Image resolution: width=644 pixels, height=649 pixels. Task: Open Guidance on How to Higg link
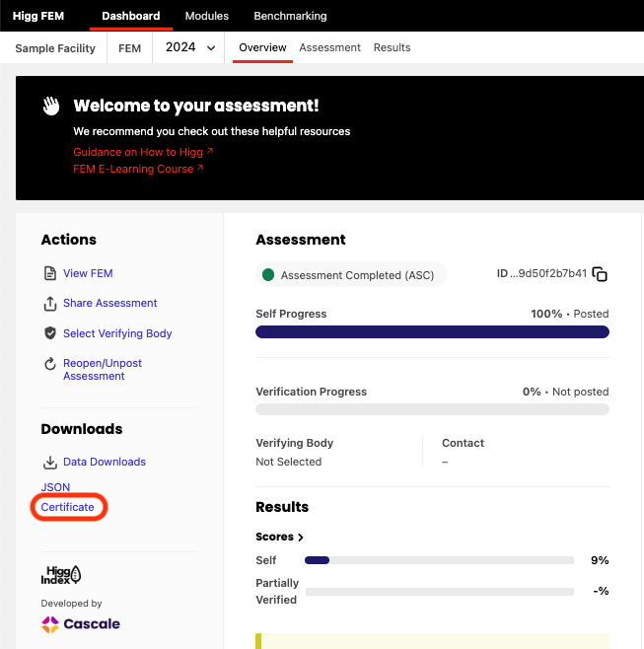click(x=143, y=152)
